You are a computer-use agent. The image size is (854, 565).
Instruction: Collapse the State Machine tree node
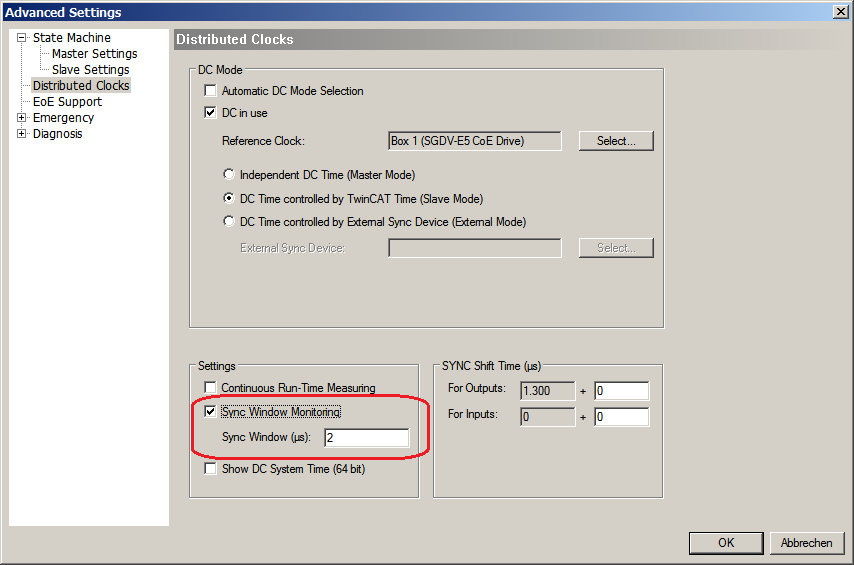pyautogui.click(x=22, y=38)
